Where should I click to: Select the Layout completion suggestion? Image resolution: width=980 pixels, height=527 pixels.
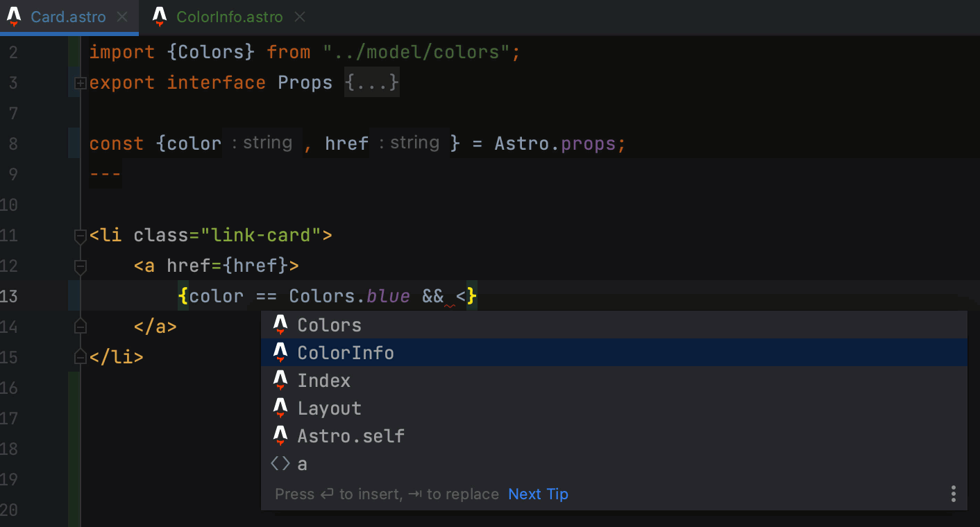click(x=329, y=408)
